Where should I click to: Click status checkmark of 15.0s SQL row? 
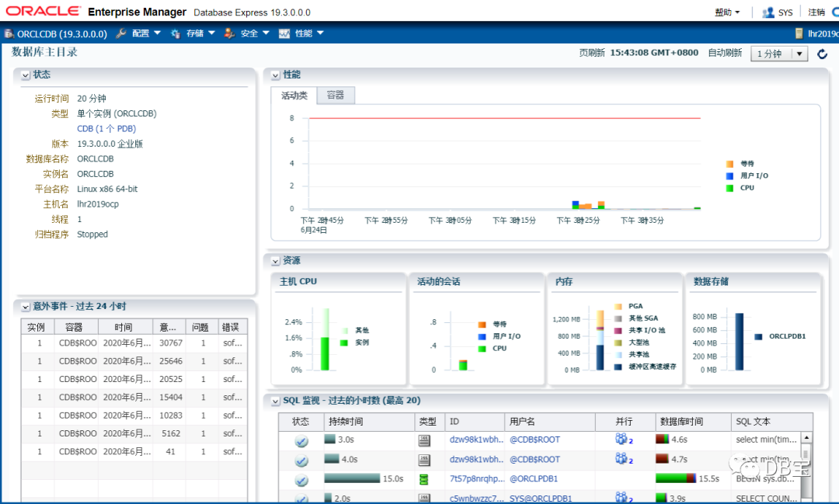click(301, 480)
